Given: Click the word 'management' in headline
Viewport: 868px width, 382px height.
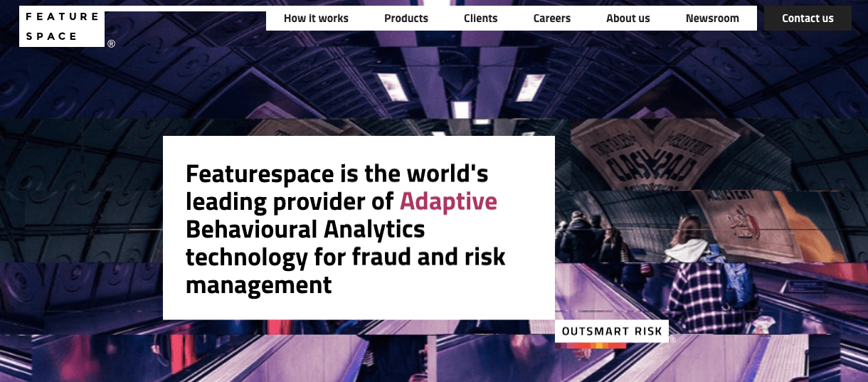Looking at the screenshot, I should [259, 285].
